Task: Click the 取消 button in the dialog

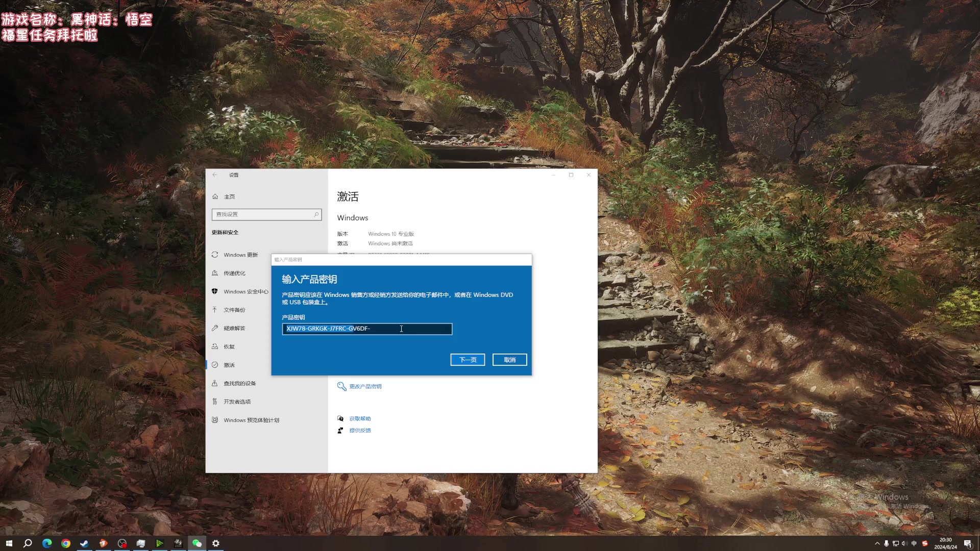Action: 509,360
